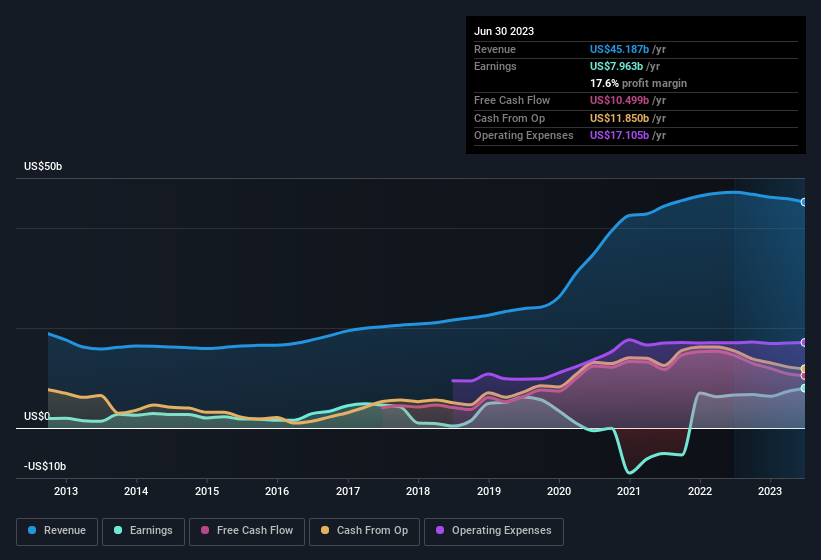Click the 2022 x-axis label

point(700,491)
